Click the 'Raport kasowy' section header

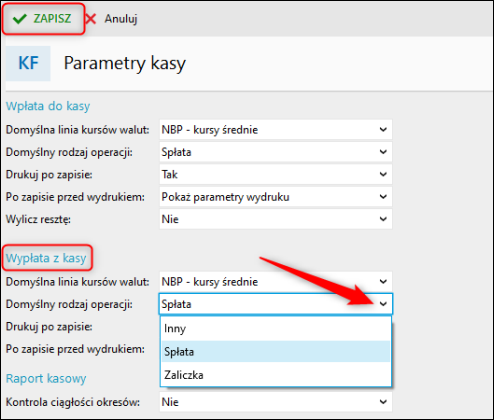[46, 378]
